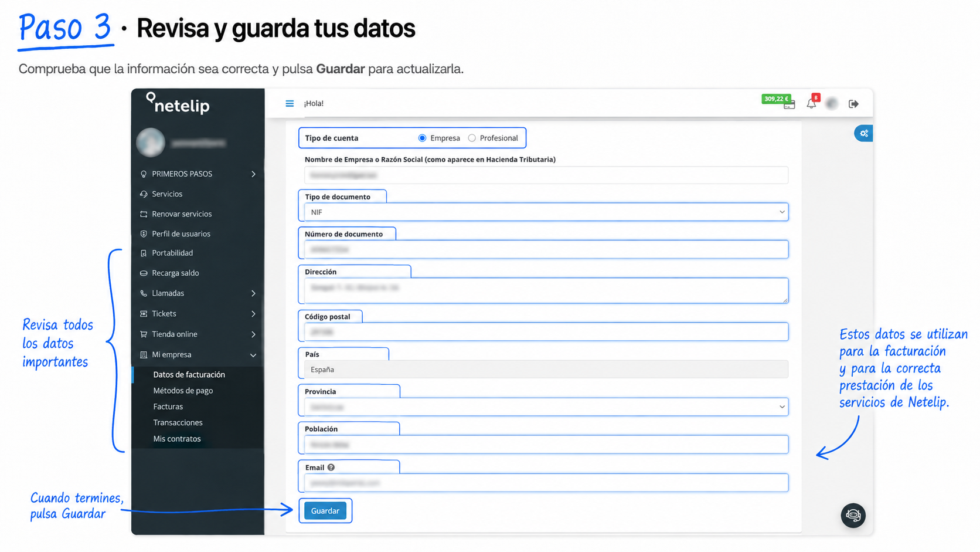Open the notifications bell icon

(811, 104)
